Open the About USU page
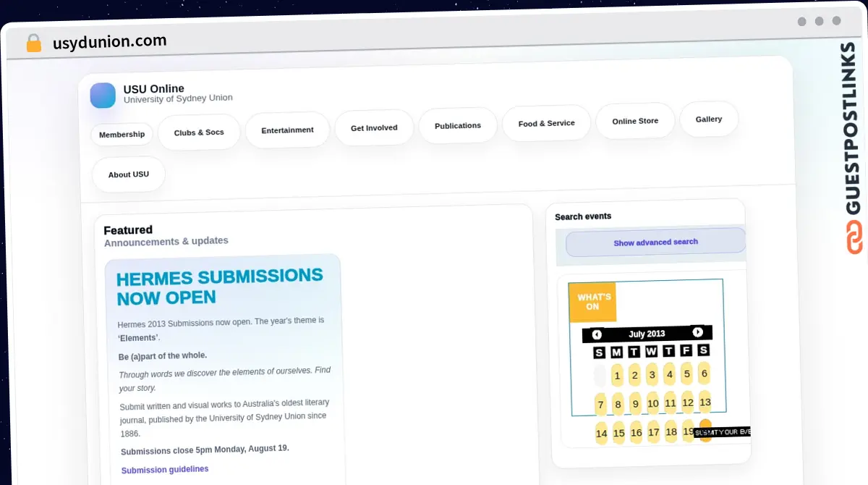This screenshot has width=868, height=485. pos(129,174)
